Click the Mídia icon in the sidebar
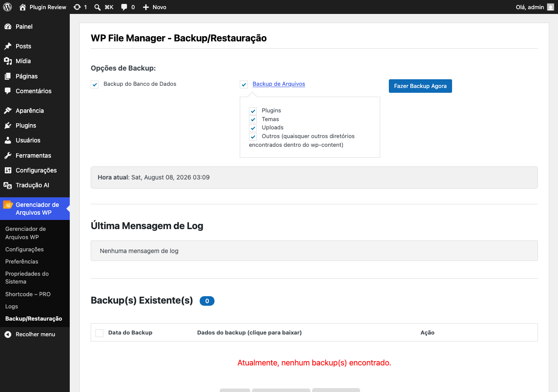Viewport: 558px width, 392px height. [8, 61]
